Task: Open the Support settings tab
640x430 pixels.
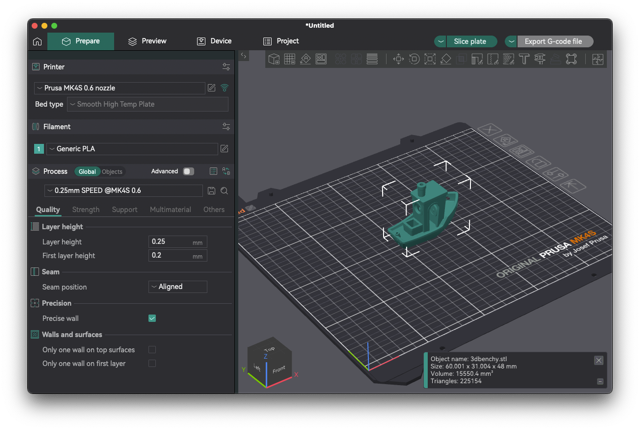Action: tap(124, 209)
